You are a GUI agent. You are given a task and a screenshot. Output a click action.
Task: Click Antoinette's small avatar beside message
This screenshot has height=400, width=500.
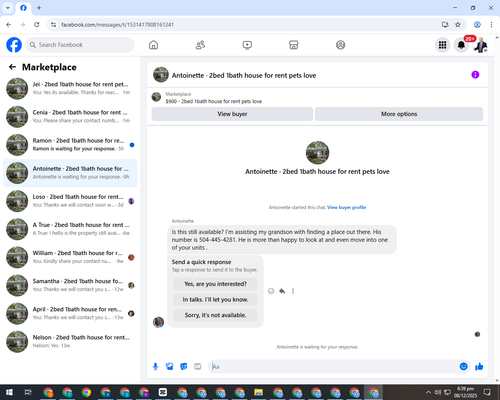(x=158, y=322)
